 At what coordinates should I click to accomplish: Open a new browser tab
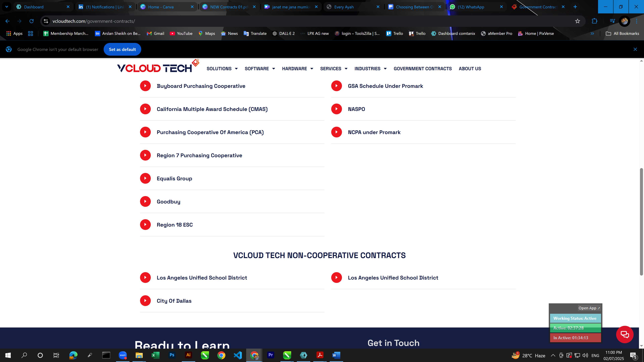[x=575, y=7]
